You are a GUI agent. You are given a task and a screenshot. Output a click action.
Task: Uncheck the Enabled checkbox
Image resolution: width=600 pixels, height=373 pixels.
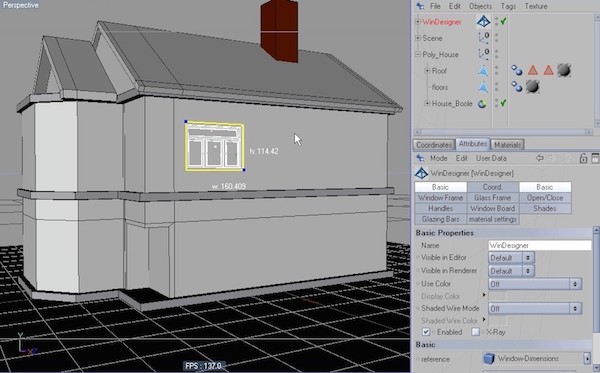coord(426,332)
